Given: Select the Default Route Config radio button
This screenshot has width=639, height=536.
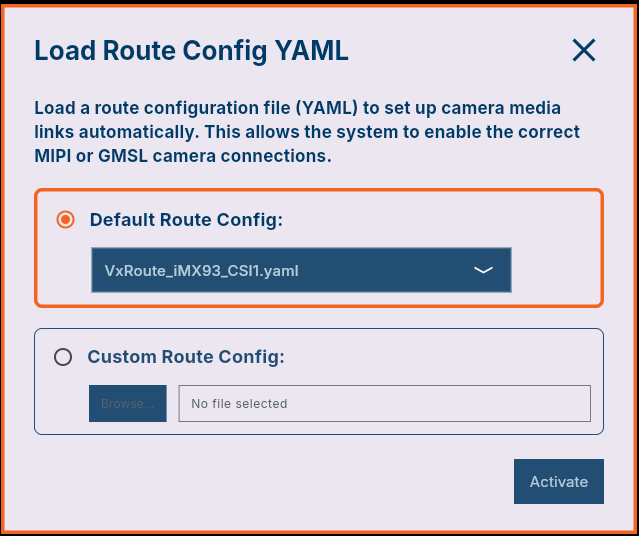Looking at the screenshot, I should point(66,220).
